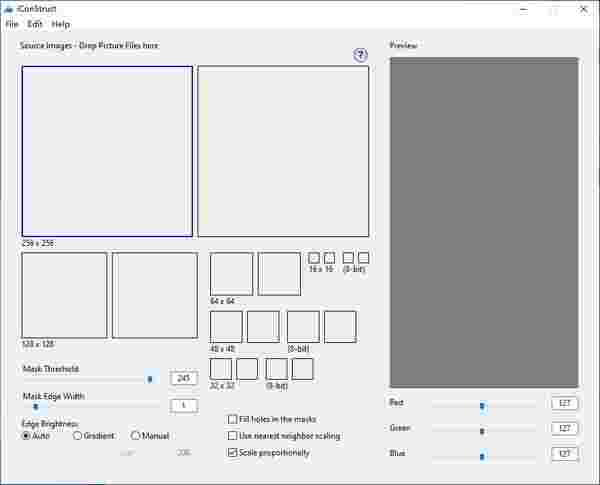Click the Red slider handle
This screenshot has height=485, width=600.
[x=482, y=406]
